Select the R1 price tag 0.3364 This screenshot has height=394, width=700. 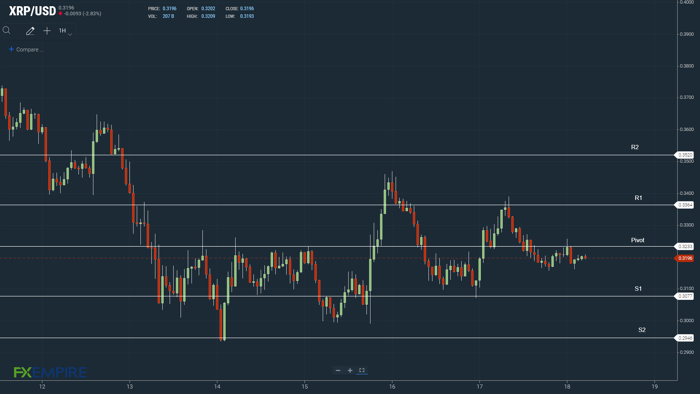click(x=684, y=205)
